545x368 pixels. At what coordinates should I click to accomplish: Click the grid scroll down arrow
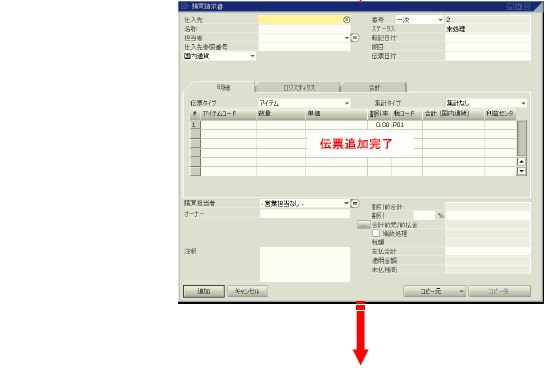click(521, 171)
